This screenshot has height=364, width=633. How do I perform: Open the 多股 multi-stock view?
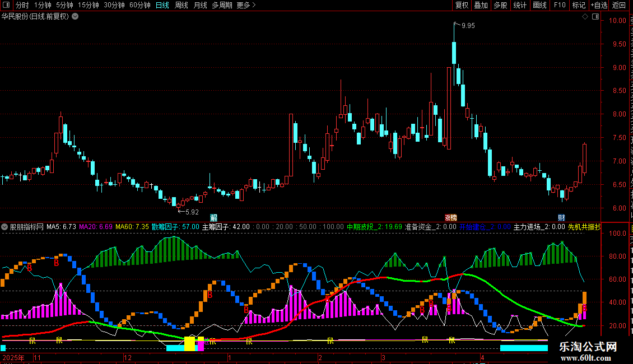click(501, 5)
